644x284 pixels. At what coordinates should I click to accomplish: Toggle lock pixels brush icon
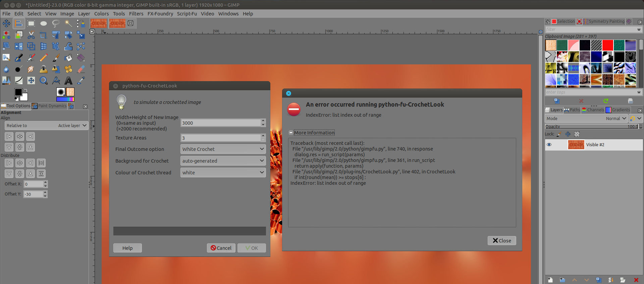coord(559,134)
